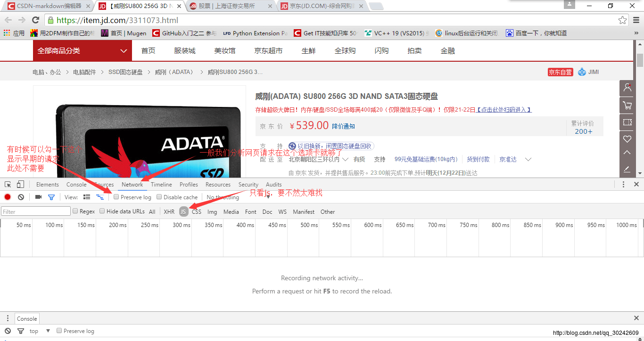
Task: Open the console top context dropdown
Action: pyautogui.click(x=40, y=331)
